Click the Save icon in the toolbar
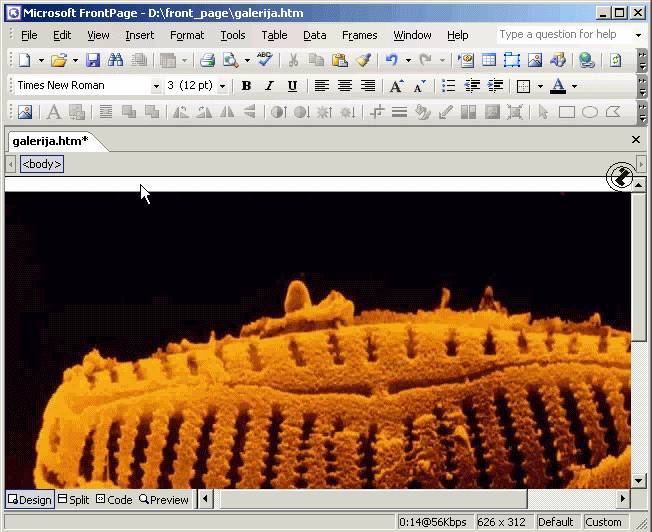 pyautogui.click(x=93, y=61)
